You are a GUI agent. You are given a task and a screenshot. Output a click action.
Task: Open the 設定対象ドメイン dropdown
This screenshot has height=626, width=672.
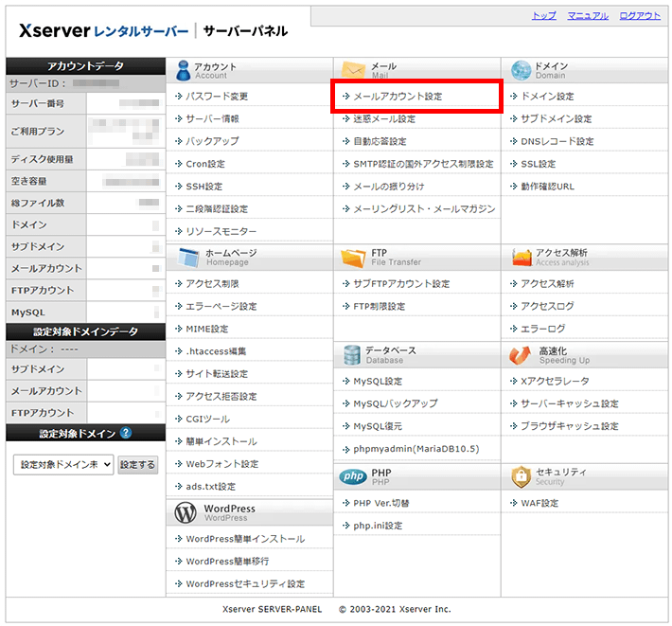[63, 465]
